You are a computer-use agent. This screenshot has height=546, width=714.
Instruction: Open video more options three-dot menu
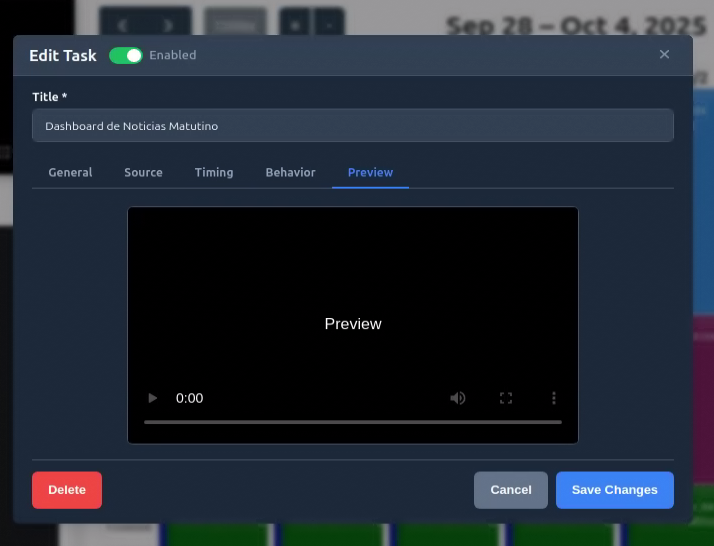point(554,398)
